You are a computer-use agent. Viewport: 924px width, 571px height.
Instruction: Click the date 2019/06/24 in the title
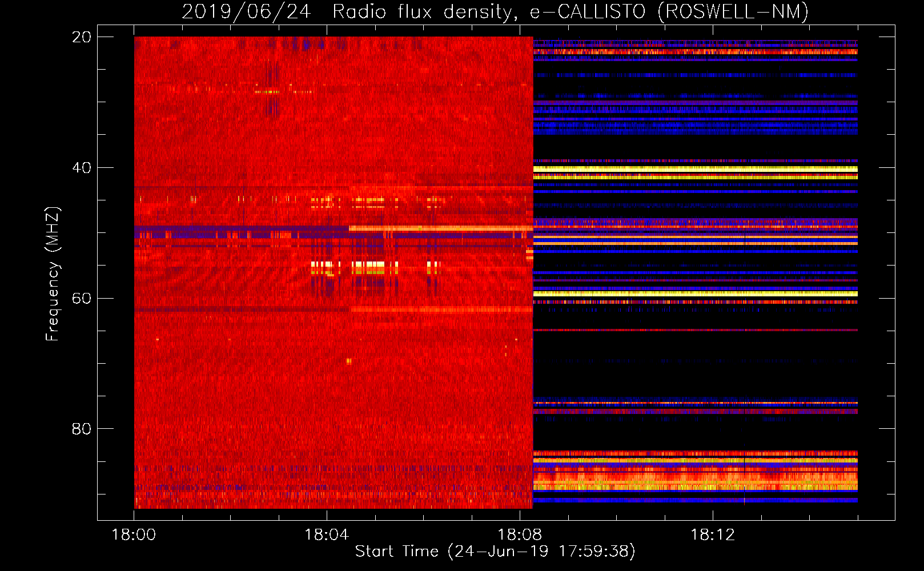[x=246, y=11]
